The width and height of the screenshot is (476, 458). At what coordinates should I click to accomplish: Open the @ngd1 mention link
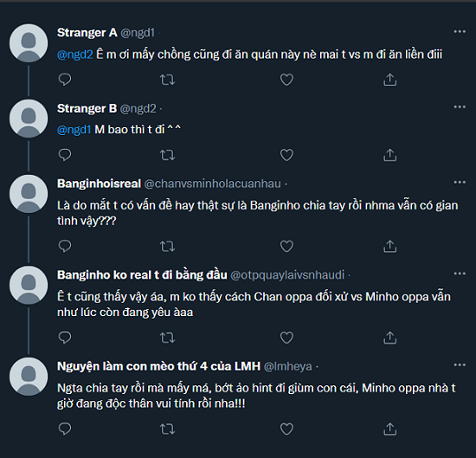(74, 130)
